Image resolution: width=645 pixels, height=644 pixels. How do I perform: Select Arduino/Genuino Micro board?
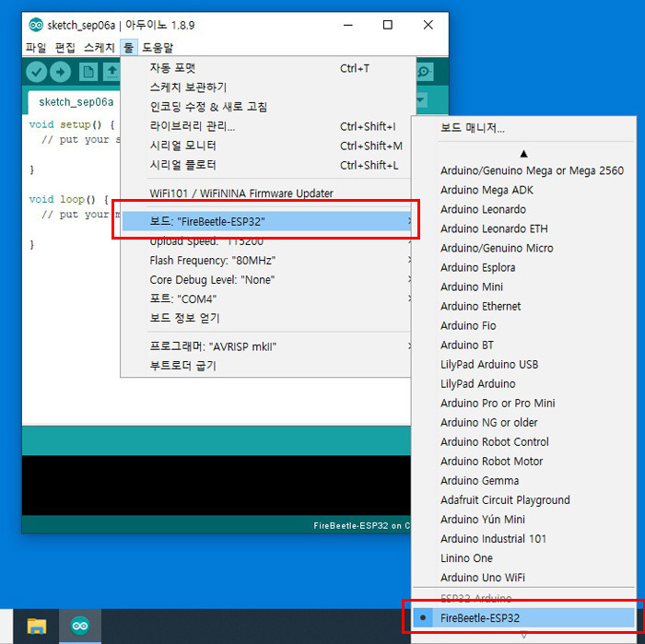[523, 248]
